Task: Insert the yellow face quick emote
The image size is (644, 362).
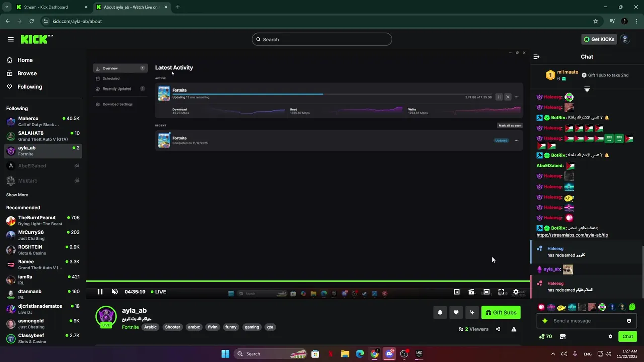Action: (x=561, y=307)
